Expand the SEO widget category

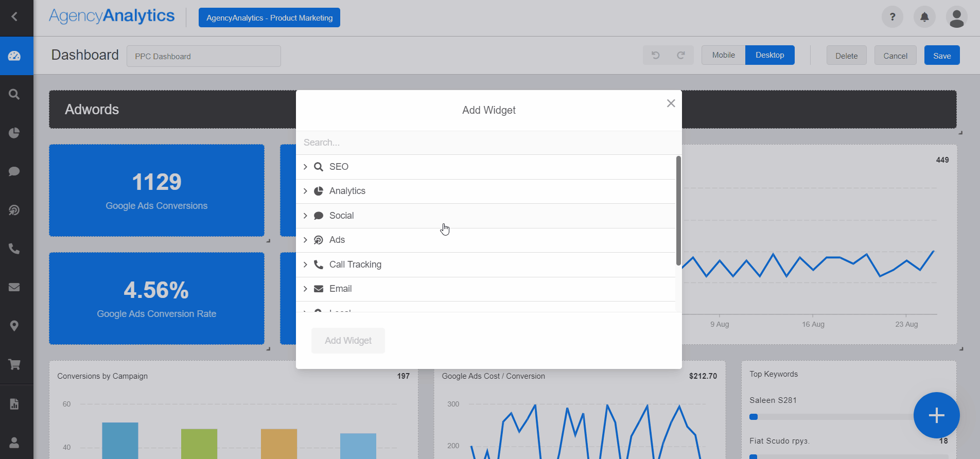[x=305, y=167]
